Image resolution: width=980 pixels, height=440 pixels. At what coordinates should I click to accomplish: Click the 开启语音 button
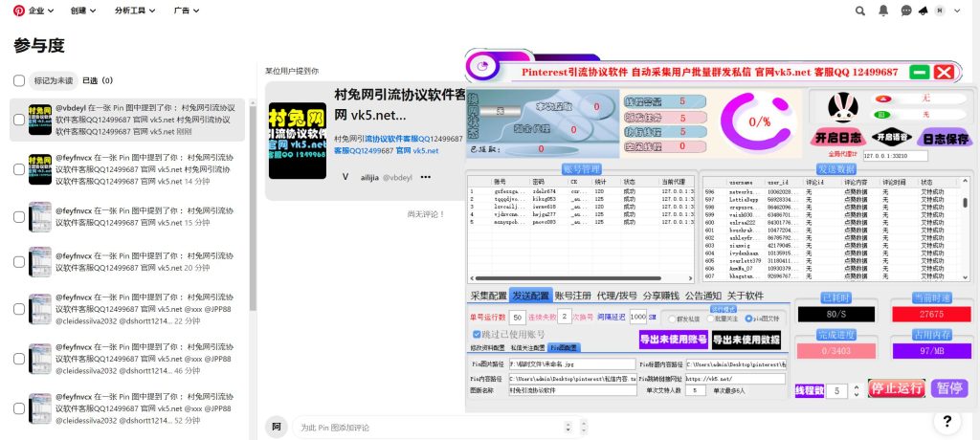coord(892,137)
